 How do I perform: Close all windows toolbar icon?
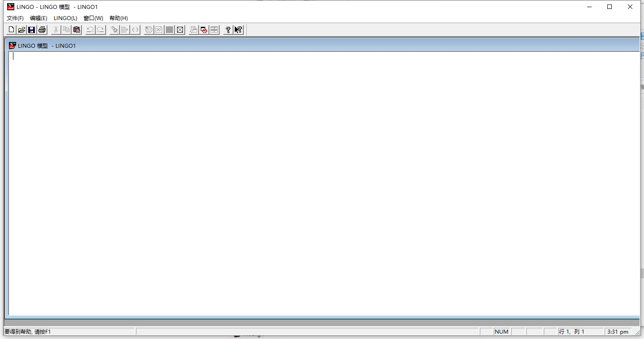tap(204, 30)
